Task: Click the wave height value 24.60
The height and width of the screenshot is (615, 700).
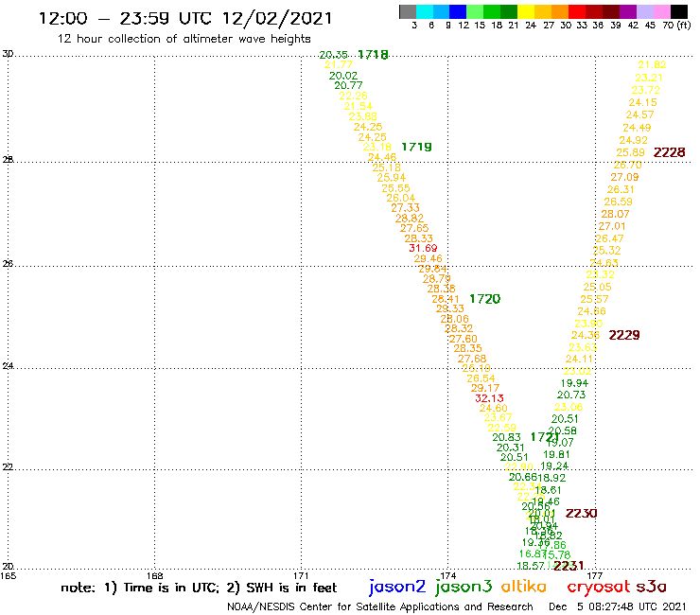Action: [x=493, y=408]
